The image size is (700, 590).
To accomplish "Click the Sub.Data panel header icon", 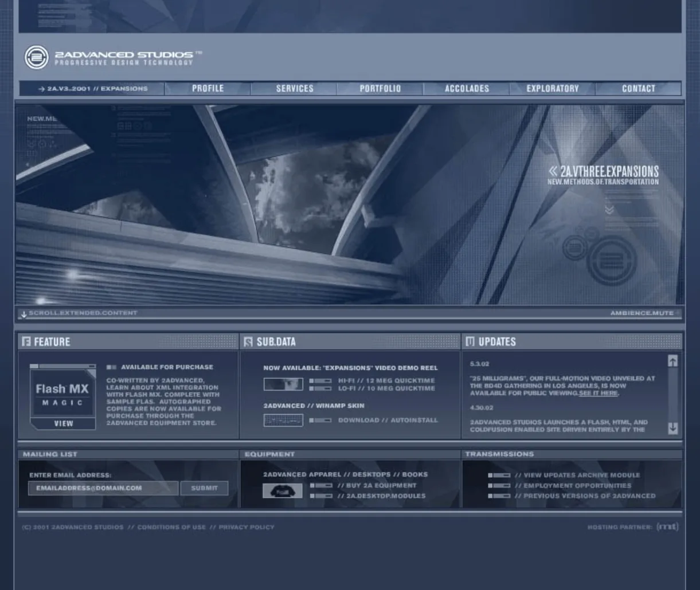I will 248,341.
